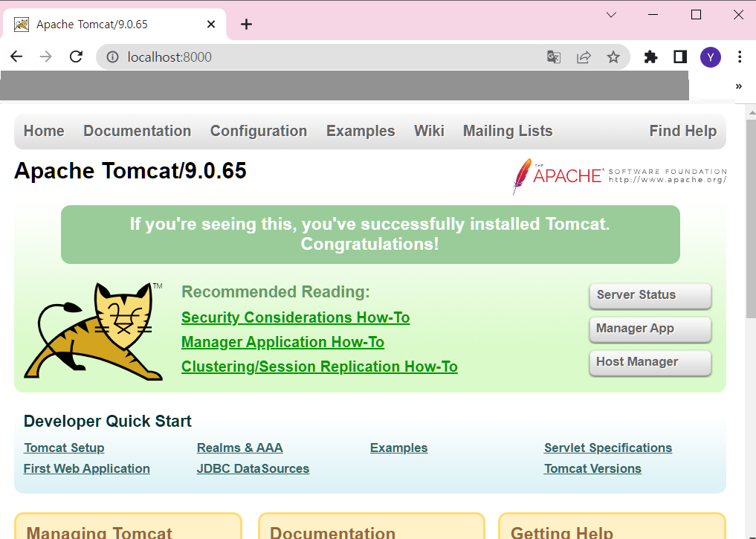Close the Apache Tomcat/9.0.65 tab
This screenshot has height=539, width=756.
[210, 24]
